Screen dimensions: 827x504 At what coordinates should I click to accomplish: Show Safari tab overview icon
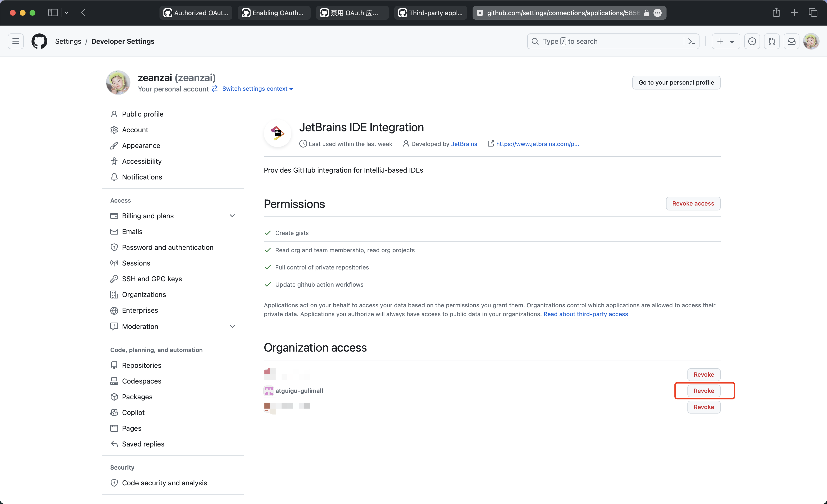813,13
